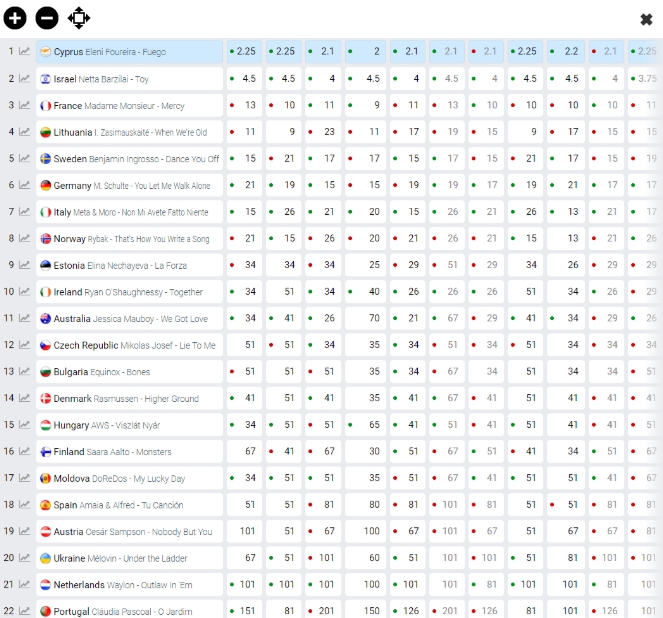Open Lithuania When We're Old entry

click(129, 132)
